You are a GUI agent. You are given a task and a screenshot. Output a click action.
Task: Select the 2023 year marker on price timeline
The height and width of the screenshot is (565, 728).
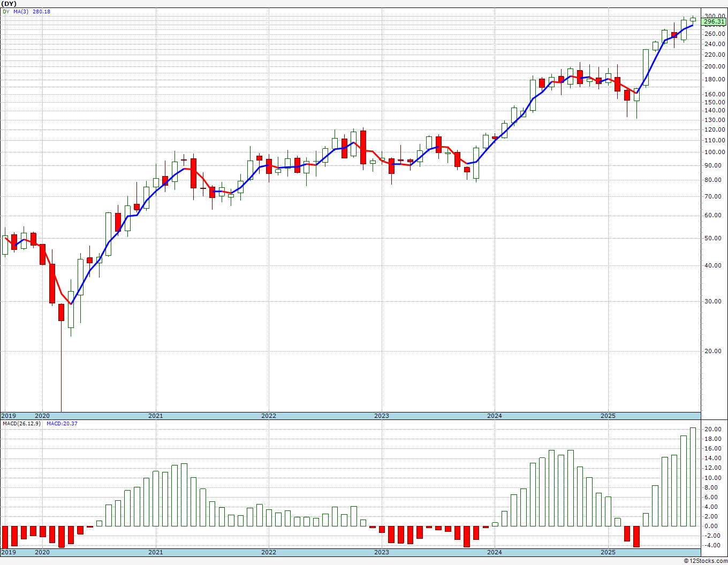coord(382,416)
